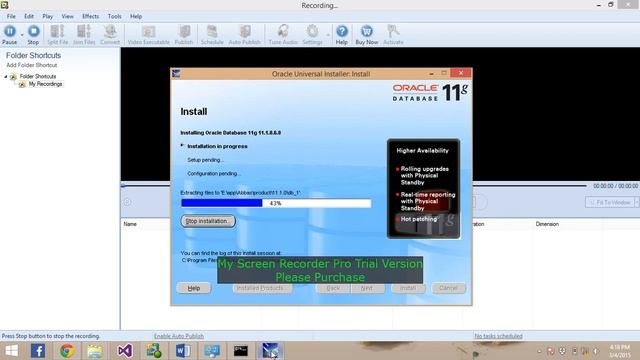Minimize the Oracle Universal Installer window
Screen dimensions: 640x360
[x=431, y=73]
